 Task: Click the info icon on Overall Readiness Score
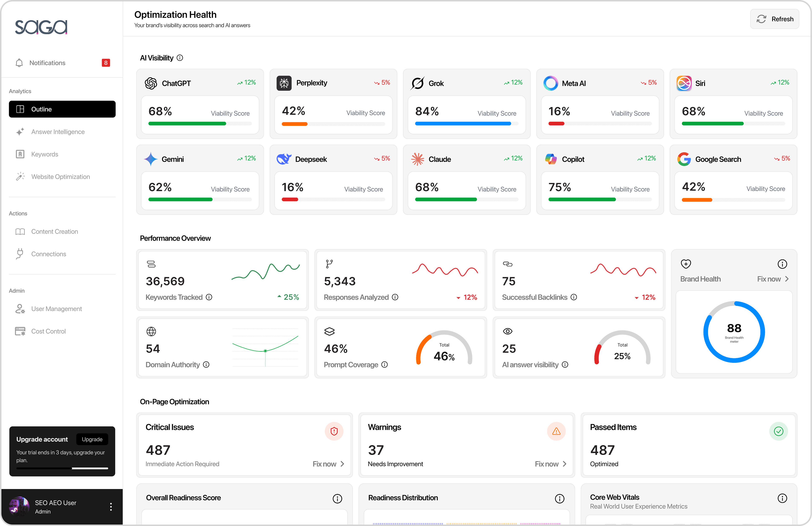(337, 499)
